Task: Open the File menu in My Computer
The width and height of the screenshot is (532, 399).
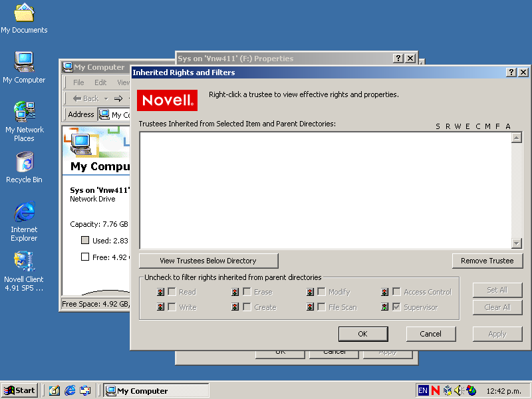Action: pos(78,82)
